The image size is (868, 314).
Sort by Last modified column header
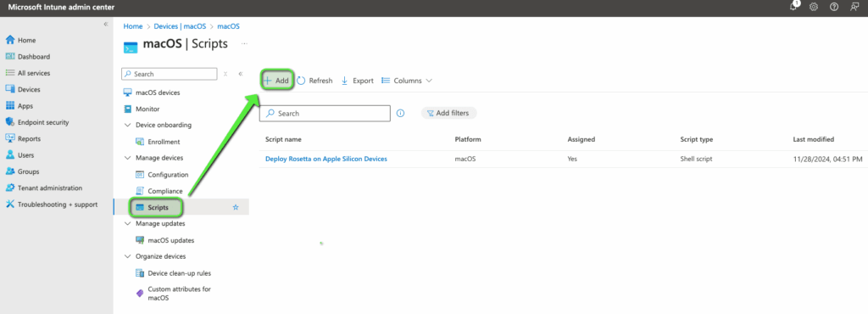point(813,139)
